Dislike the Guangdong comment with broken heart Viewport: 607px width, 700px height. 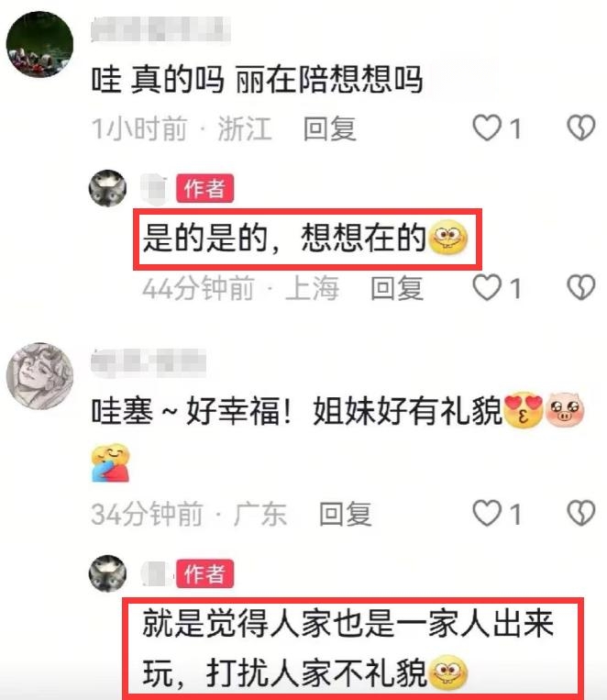coord(581,513)
